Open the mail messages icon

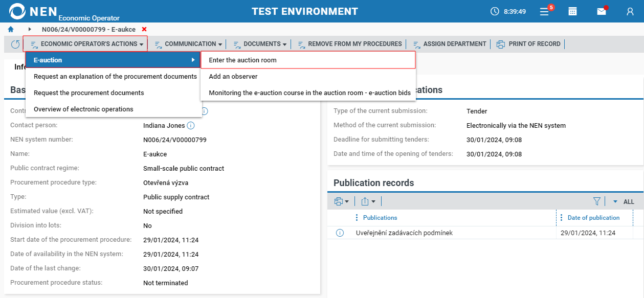(x=602, y=11)
